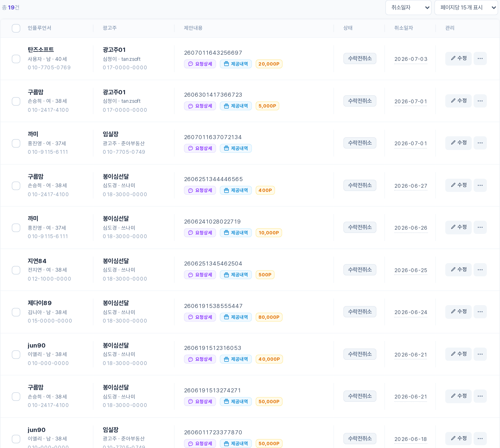The width and height of the screenshot is (500, 448).
Task: Click the 80,000P point badge
Action: (269, 317)
